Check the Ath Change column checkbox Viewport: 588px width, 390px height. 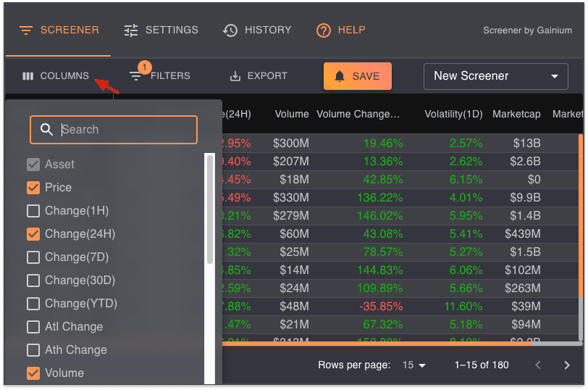pos(33,350)
